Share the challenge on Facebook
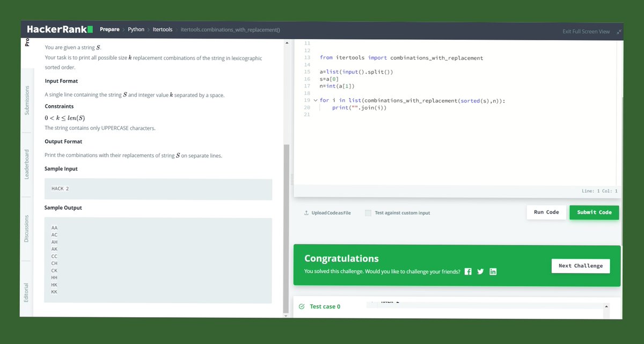Screen dimensions: 644x344 click(x=468, y=272)
